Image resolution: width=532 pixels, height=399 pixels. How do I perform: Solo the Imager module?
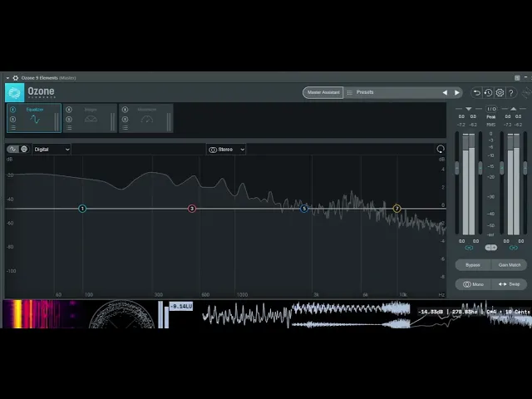click(x=69, y=119)
